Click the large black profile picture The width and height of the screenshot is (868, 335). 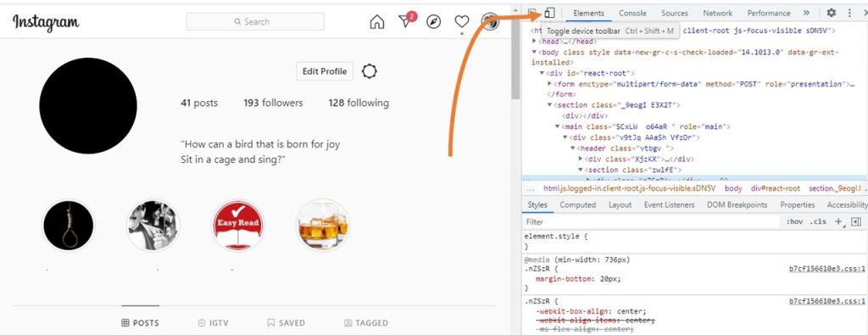pos(88,106)
